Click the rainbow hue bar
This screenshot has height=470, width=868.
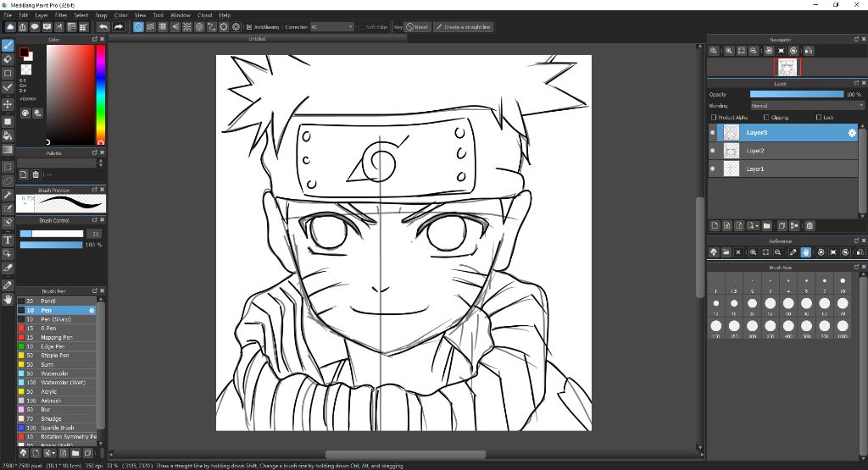pos(101,95)
